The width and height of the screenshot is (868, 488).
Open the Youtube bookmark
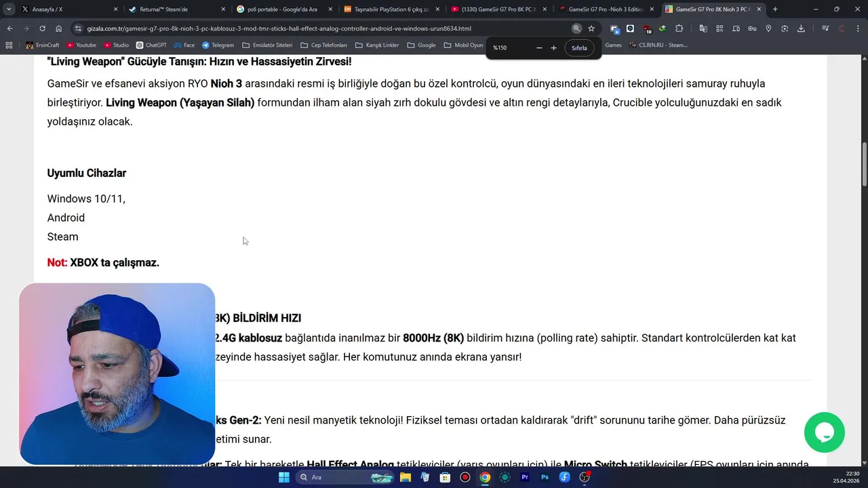coord(81,45)
